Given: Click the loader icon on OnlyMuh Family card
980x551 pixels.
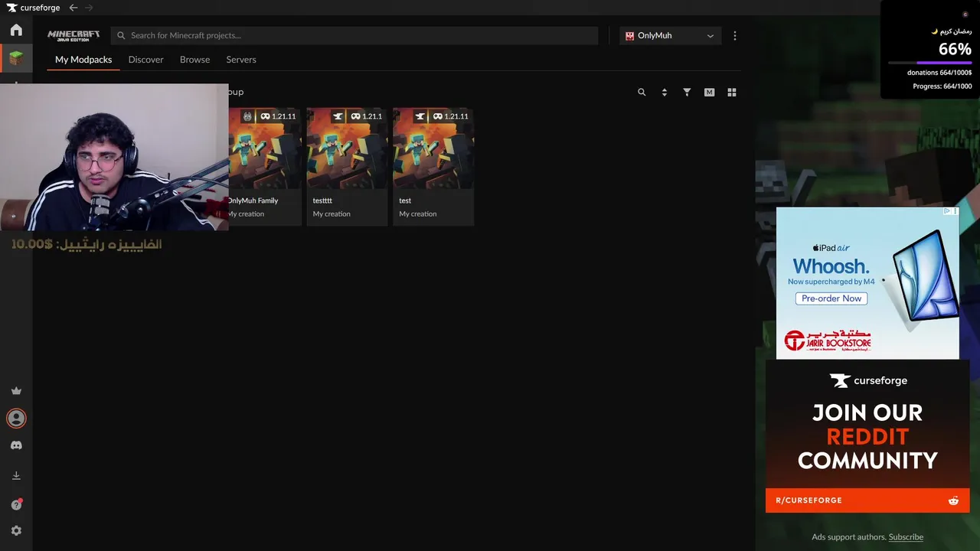Looking at the screenshot, I should [x=247, y=116].
